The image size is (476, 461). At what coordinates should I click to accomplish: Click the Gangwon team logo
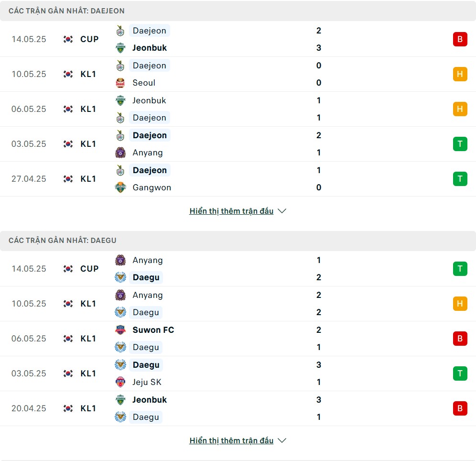click(120, 187)
